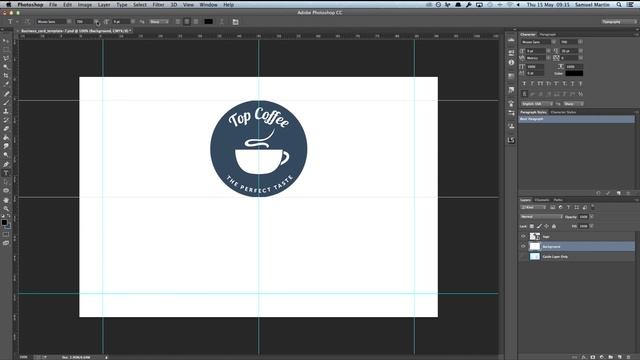640x360 pixels.
Task: Open the Typography workspace switcher
Action: (618, 22)
